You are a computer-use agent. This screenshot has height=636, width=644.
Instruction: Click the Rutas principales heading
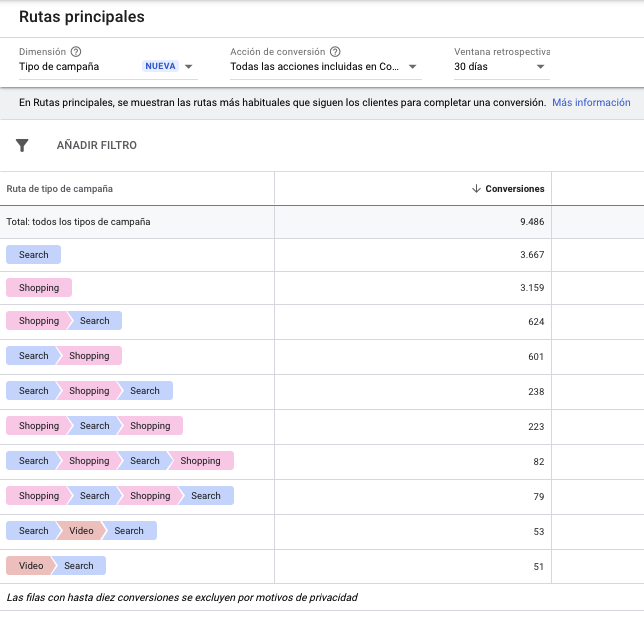pos(82,17)
